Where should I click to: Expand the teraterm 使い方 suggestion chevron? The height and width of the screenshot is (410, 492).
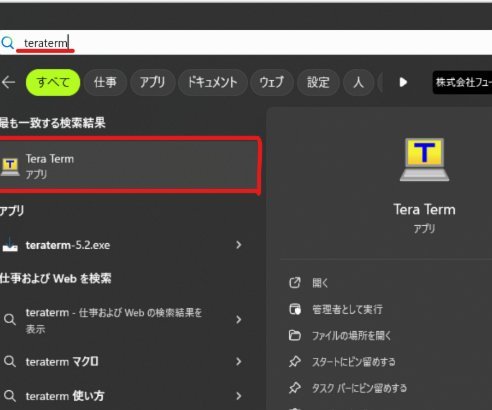pos(239,396)
